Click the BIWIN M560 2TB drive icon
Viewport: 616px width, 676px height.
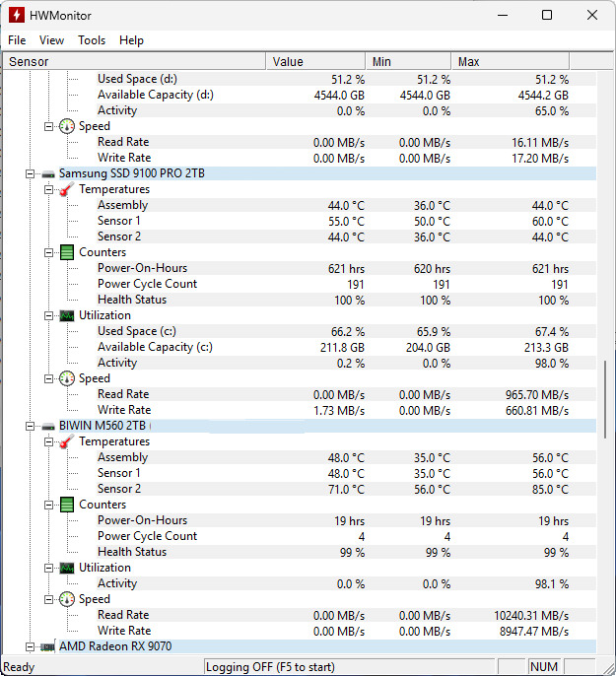click(x=48, y=426)
